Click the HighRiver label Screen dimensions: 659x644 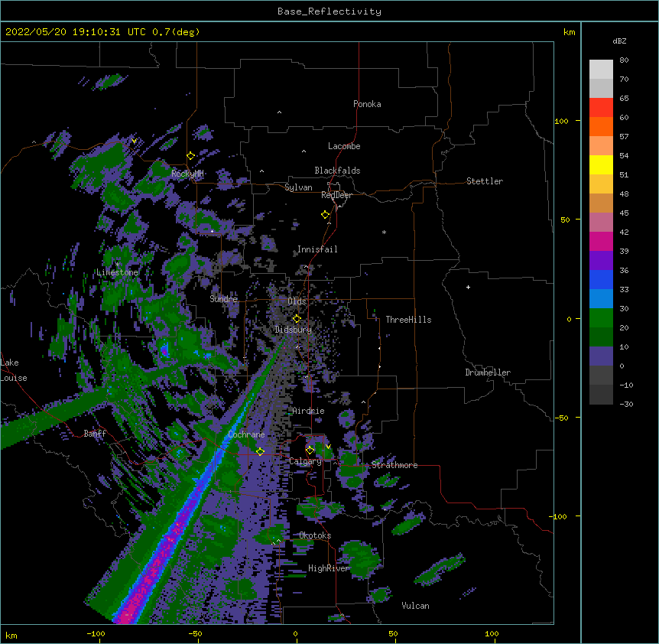coord(329,568)
